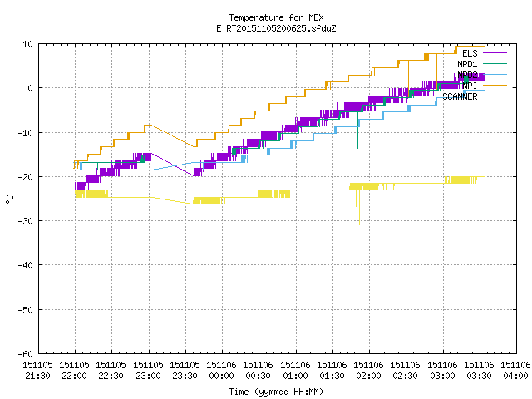
Task: Click x-axis tick label 151105 22:30
Action: [111, 371]
